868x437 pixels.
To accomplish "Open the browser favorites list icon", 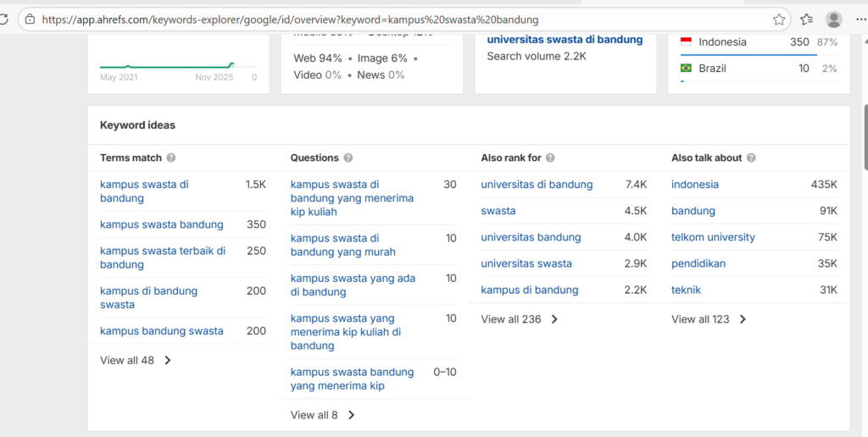I will click(x=807, y=19).
